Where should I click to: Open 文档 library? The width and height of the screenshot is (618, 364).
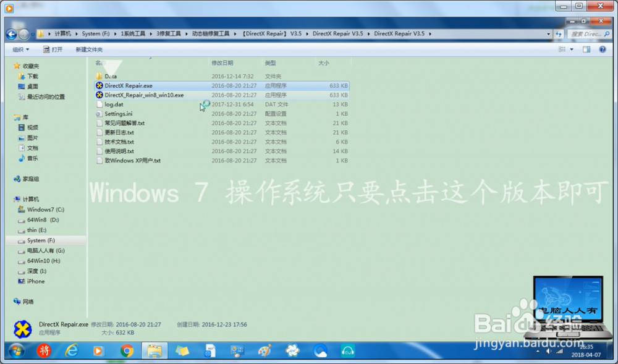click(x=28, y=148)
